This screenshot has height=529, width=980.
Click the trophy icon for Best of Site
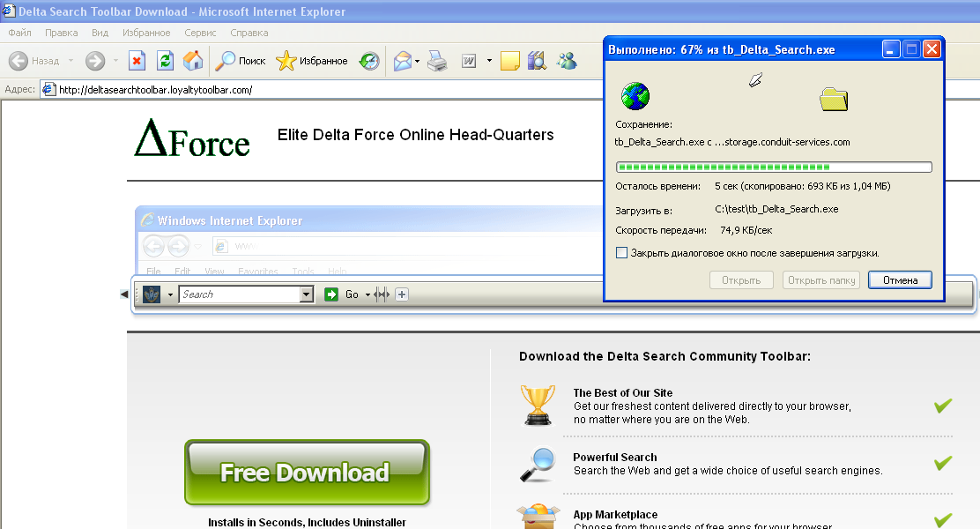(x=538, y=406)
